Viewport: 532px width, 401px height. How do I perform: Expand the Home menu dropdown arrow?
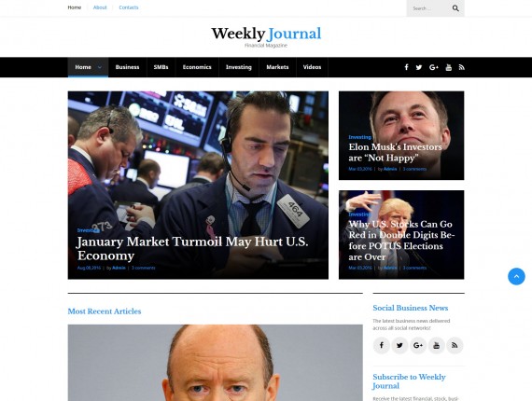click(100, 67)
